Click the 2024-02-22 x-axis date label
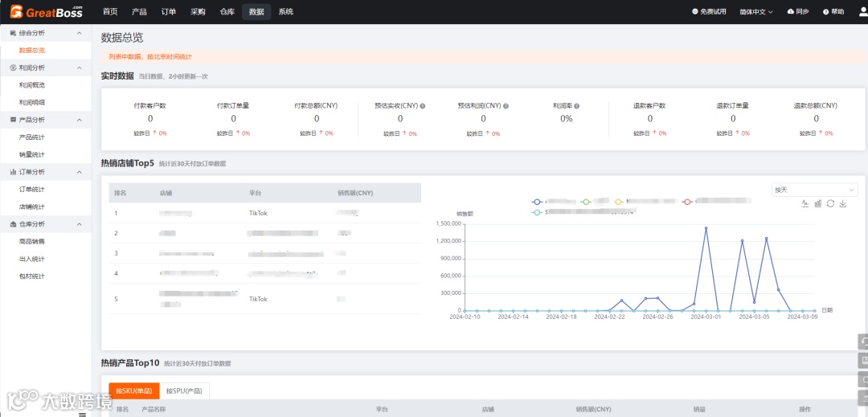 [609, 317]
